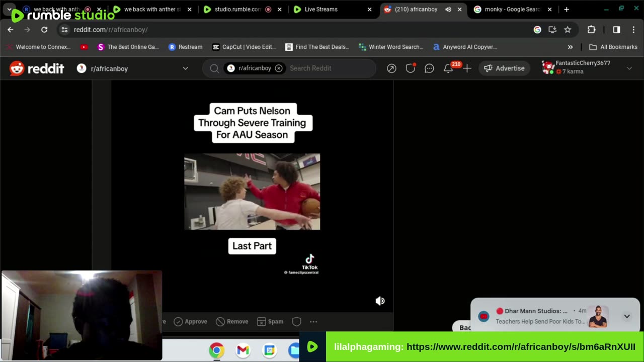The height and width of the screenshot is (362, 644).
Task: Open the tab search dropdown arrow
Action: pyautogui.click(x=9, y=9)
